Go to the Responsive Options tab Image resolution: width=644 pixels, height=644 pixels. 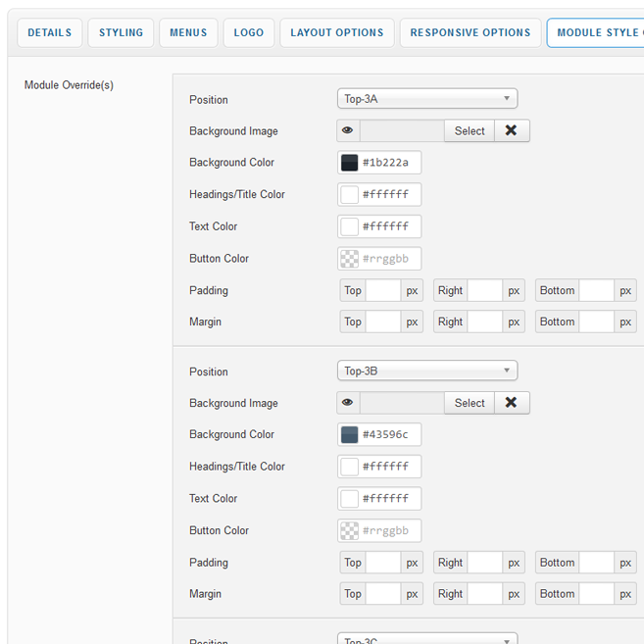[471, 32]
